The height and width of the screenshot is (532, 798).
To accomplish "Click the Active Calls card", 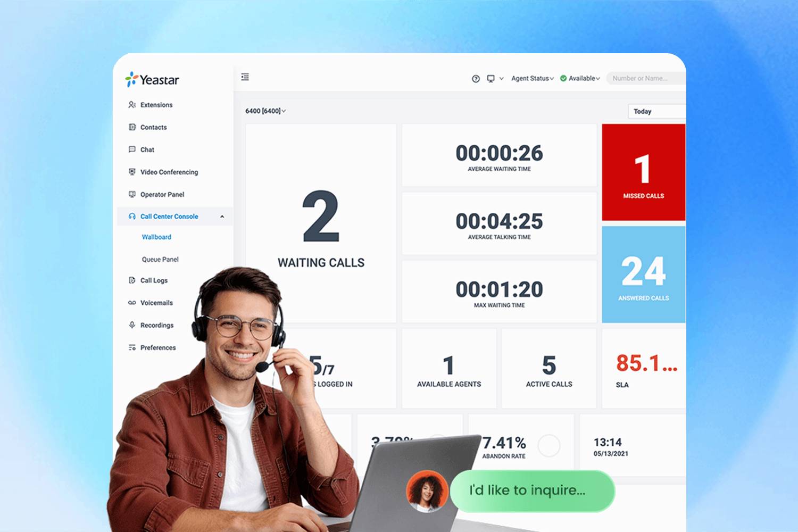I will click(x=549, y=368).
